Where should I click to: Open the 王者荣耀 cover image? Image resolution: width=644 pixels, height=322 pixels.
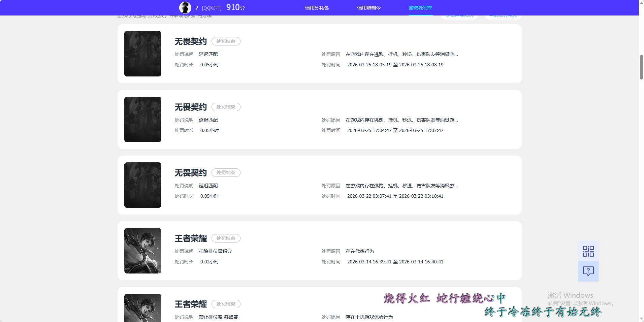[142, 251]
